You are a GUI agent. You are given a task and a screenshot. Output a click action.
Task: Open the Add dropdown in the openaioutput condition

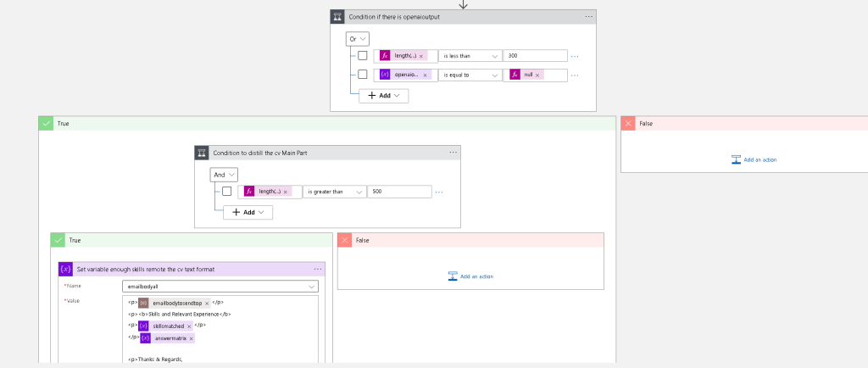384,96
